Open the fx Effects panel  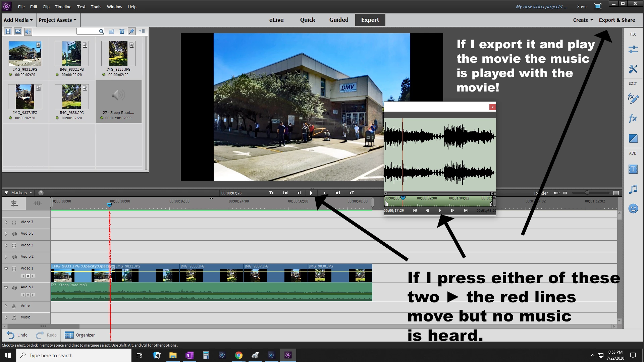pos(633,118)
